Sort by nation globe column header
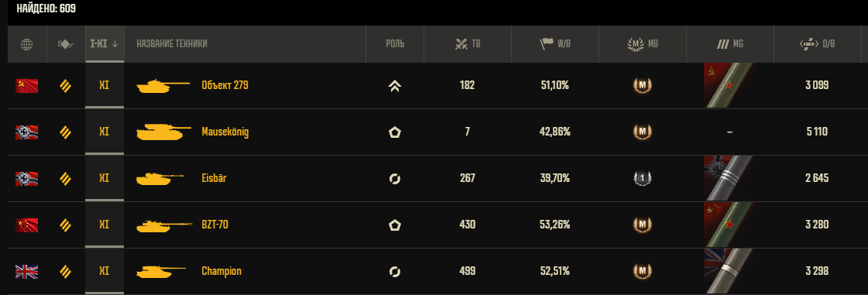Screen dimensions: 868x295 tap(26, 44)
